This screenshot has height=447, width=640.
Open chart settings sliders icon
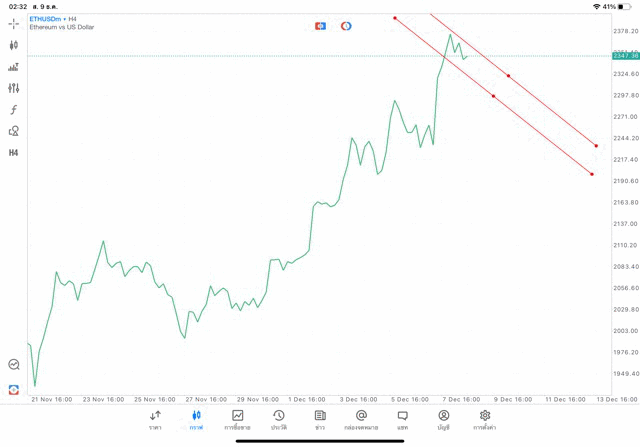pos(14,88)
